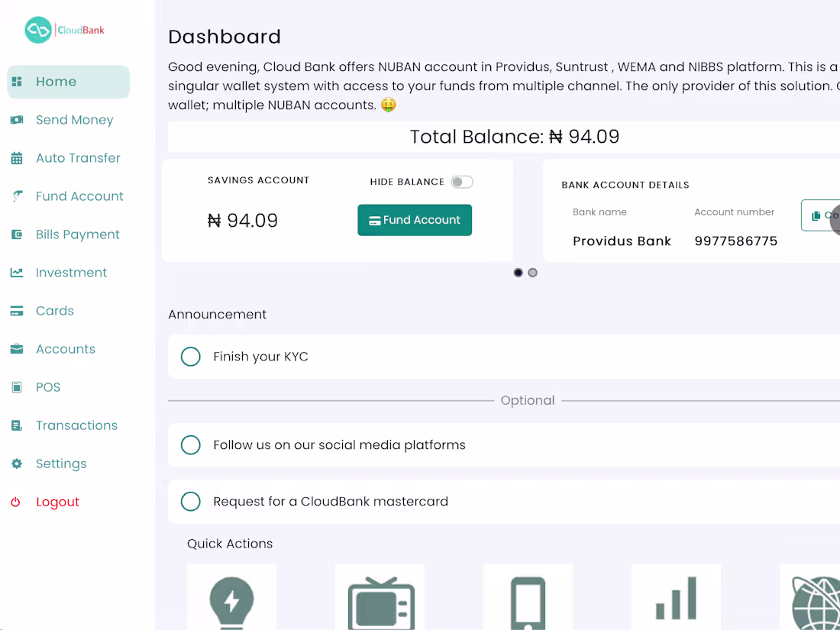840x630 pixels.
Task: Click the Auto Transfer calendar icon
Action: [17, 158]
